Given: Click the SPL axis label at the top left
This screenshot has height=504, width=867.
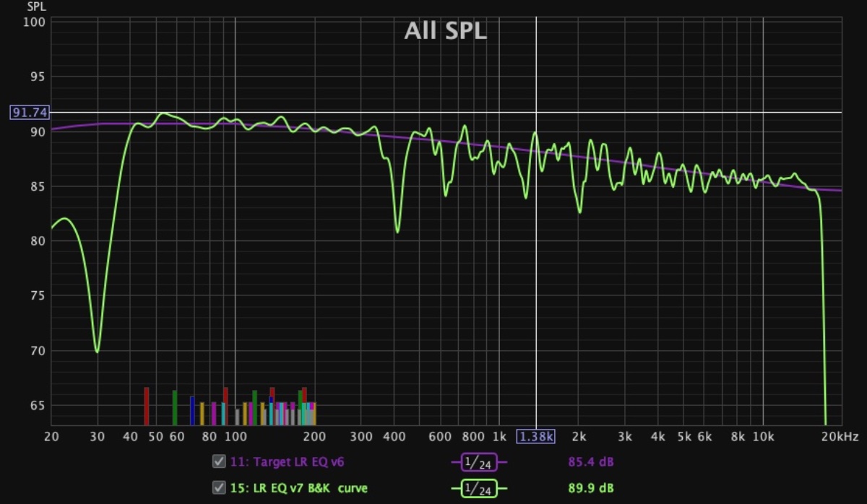Looking at the screenshot, I should point(35,7).
